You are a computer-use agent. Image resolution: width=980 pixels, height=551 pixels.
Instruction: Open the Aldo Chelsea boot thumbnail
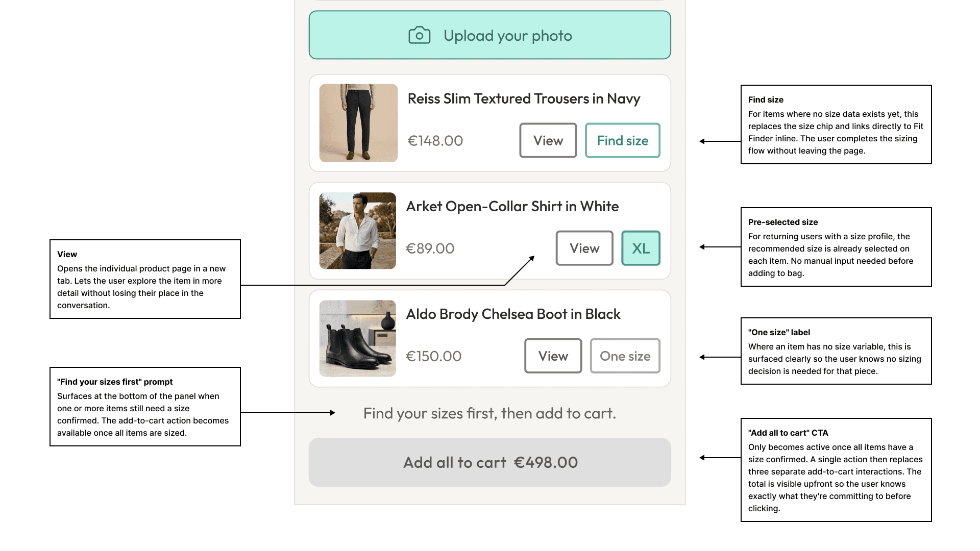(x=357, y=338)
